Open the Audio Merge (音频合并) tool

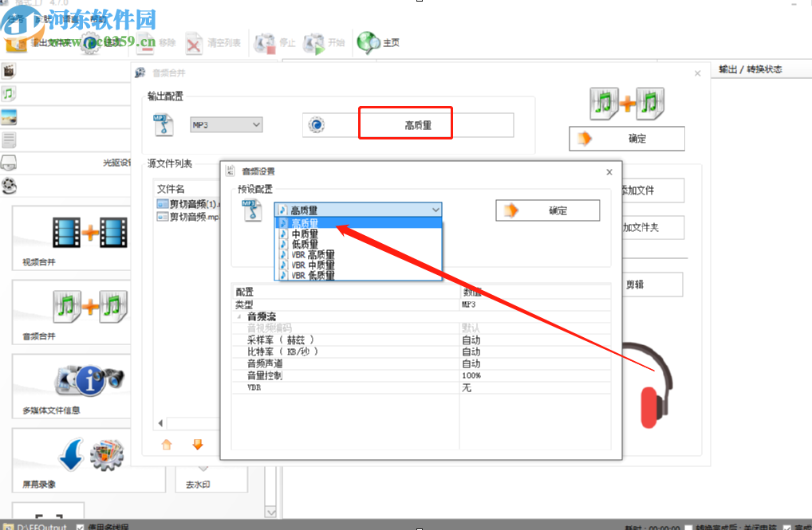[x=70, y=312]
